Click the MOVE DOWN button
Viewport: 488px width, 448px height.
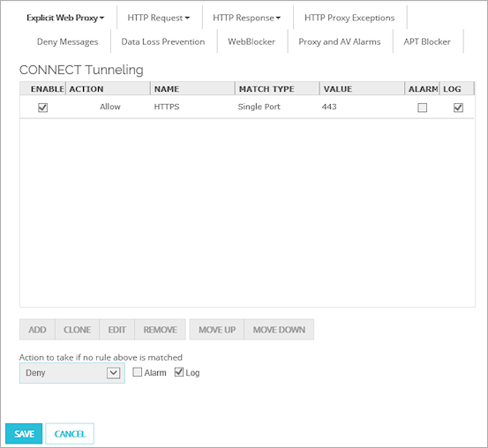point(279,330)
